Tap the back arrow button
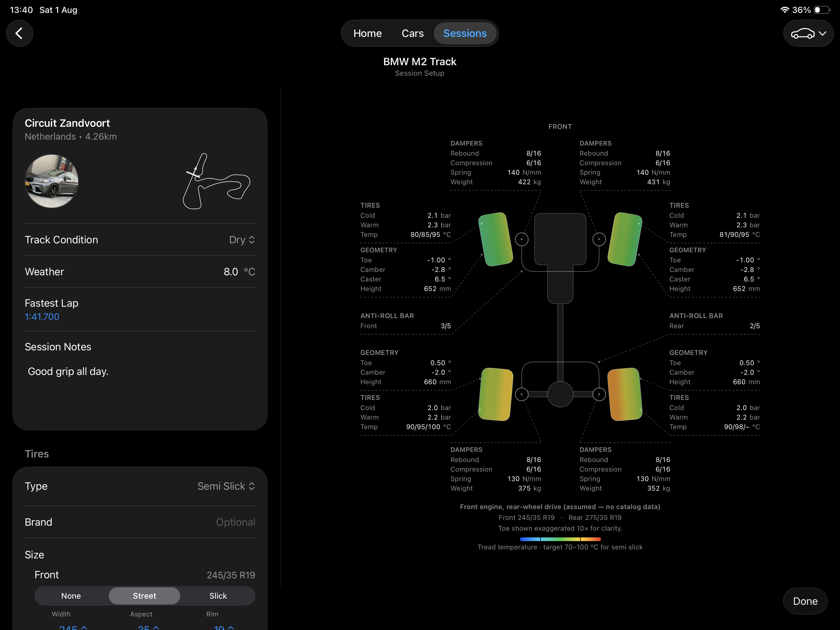This screenshot has width=840, height=630. point(19,34)
